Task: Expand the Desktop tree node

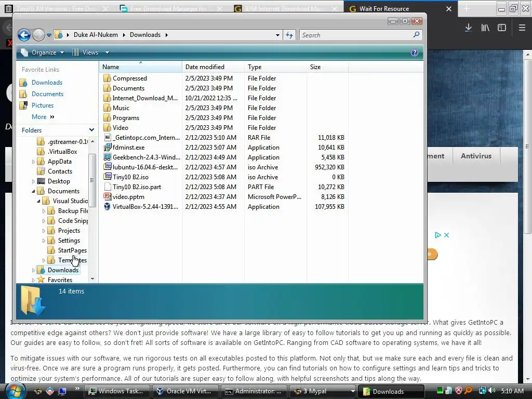Action: click(33, 181)
